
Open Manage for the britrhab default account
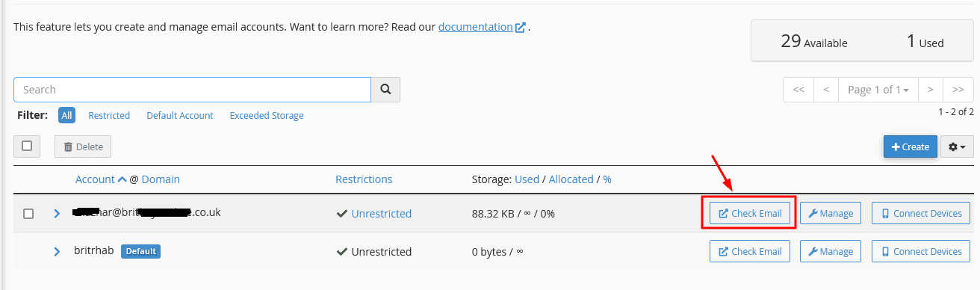(831, 251)
